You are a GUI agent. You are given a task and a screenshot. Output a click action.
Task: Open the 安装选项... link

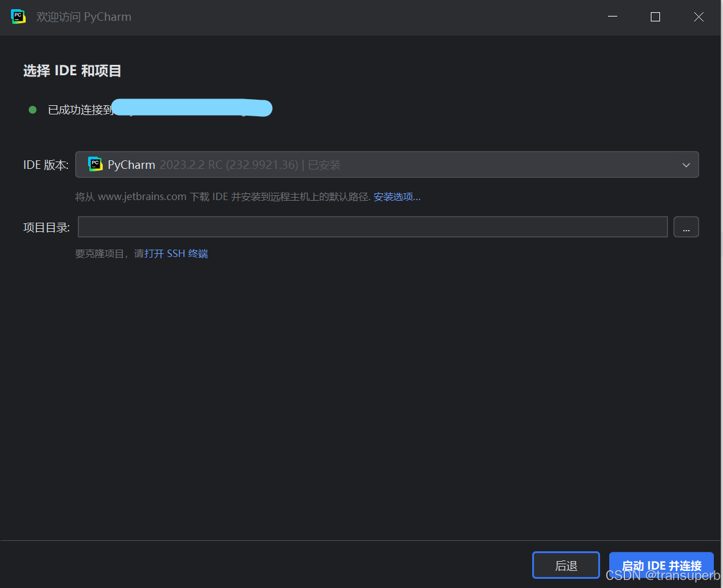tap(397, 197)
